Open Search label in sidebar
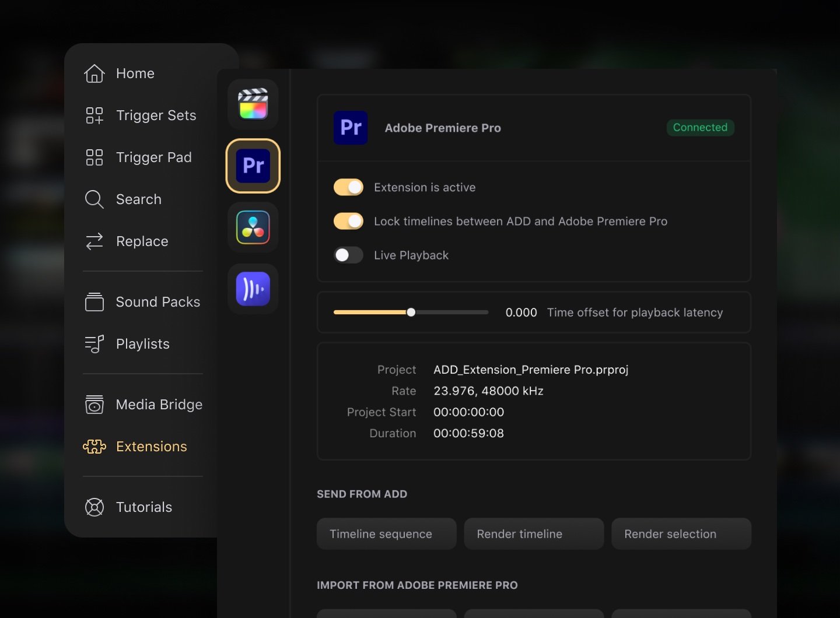Image resolution: width=840 pixels, height=618 pixels. coord(139,199)
